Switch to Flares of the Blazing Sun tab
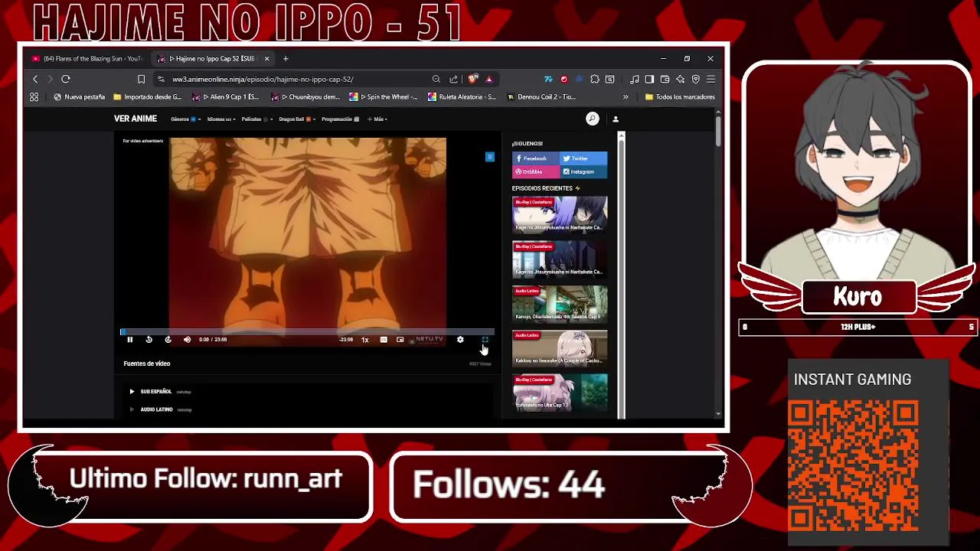The height and width of the screenshot is (551, 980). tap(87, 58)
